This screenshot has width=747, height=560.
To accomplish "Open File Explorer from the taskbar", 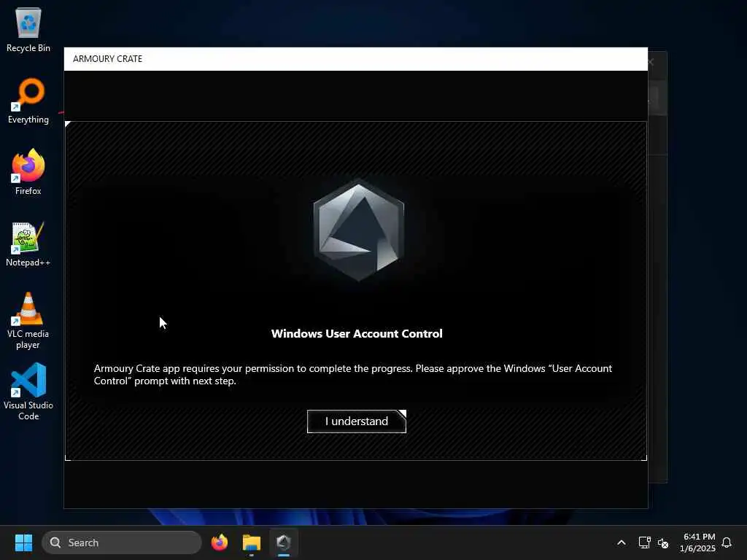I will (x=252, y=542).
